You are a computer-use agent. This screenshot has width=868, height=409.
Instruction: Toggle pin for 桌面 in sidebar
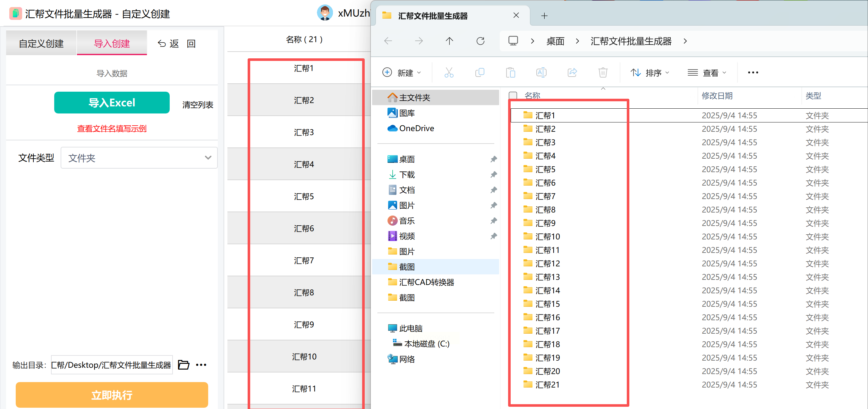click(x=493, y=159)
